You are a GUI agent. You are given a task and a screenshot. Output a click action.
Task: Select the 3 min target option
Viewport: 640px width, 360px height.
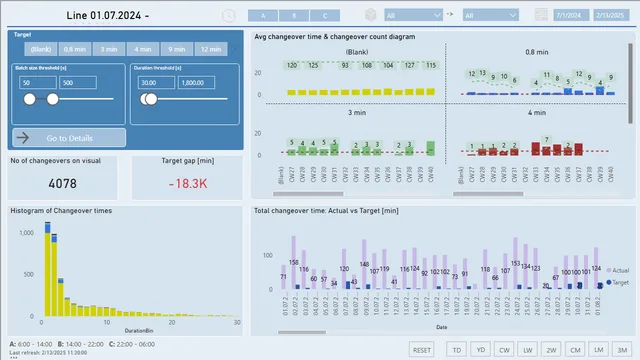[x=109, y=49]
